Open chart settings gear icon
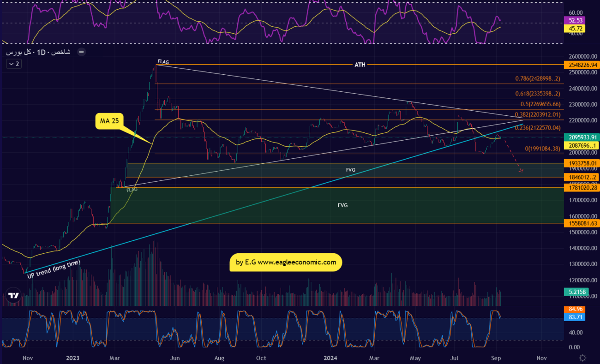This screenshot has width=600, height=364. tap(583, 358)
